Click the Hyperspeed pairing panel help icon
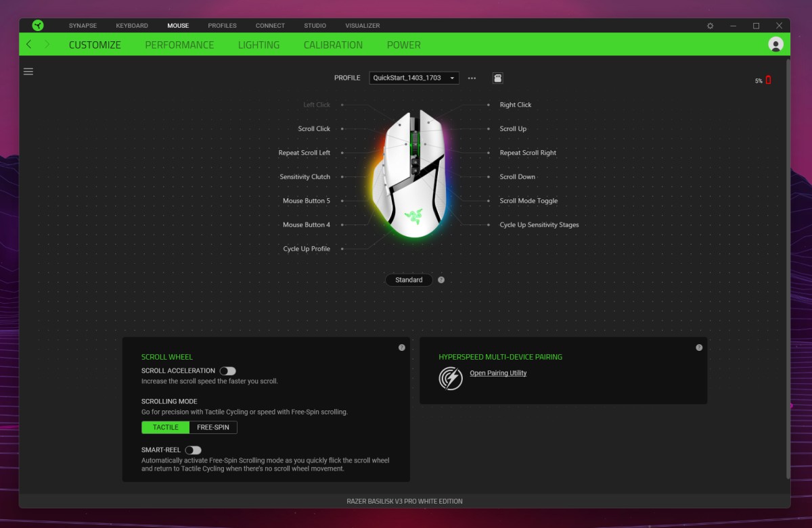This screenshot has height=528, width=812. point(699,347)
